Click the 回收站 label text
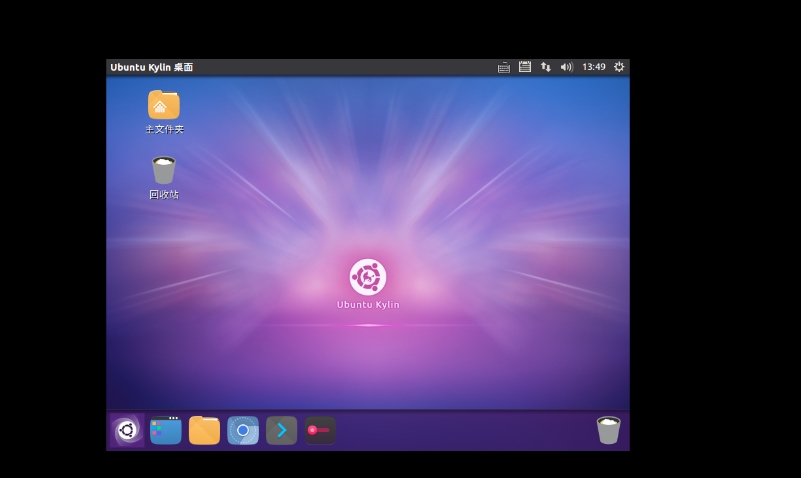Viewport: 801px width, 478px height. point(164,195)
